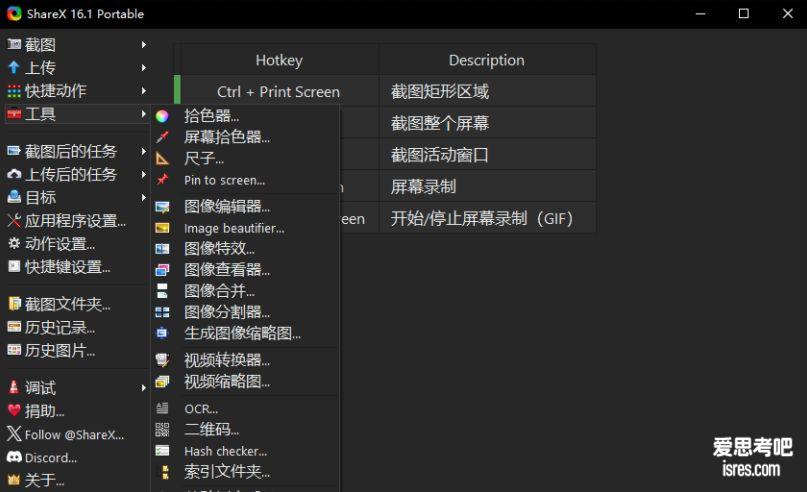Click the icon beside 图像查看器

(162, 270)
